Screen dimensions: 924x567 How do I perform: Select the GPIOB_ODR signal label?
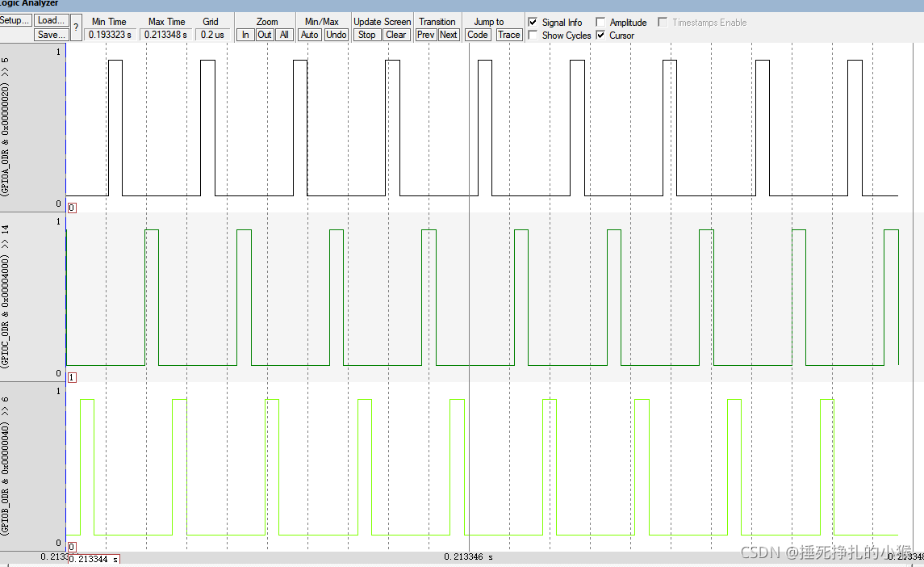click(x=6, y=465)
